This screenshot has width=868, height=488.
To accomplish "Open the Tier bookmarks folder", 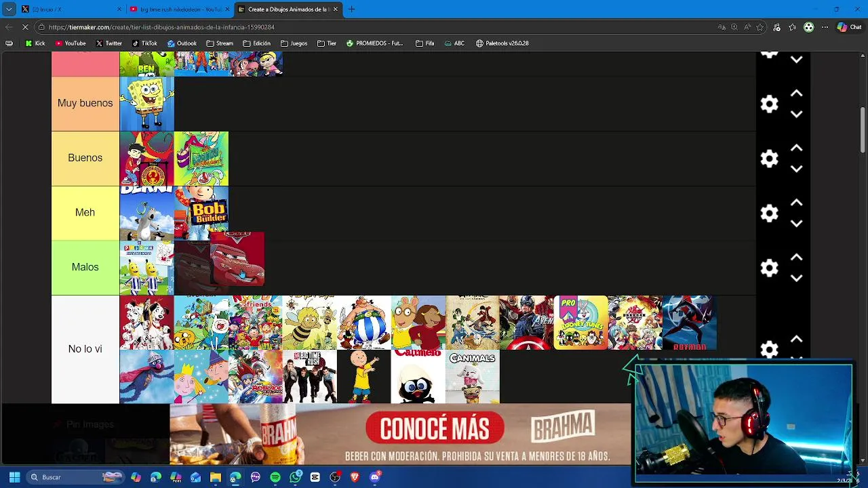I will [x=327, y=43].
